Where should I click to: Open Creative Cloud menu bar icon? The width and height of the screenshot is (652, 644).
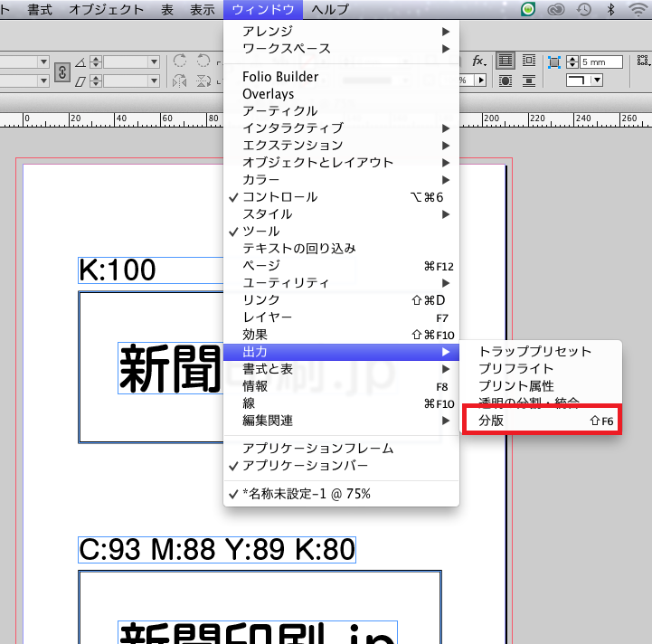(555, 10)
